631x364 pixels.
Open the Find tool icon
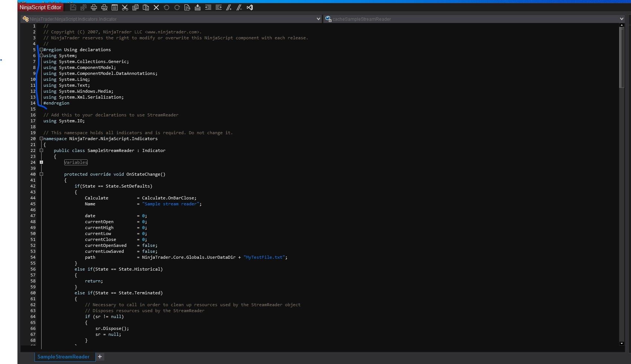(187, 7)
